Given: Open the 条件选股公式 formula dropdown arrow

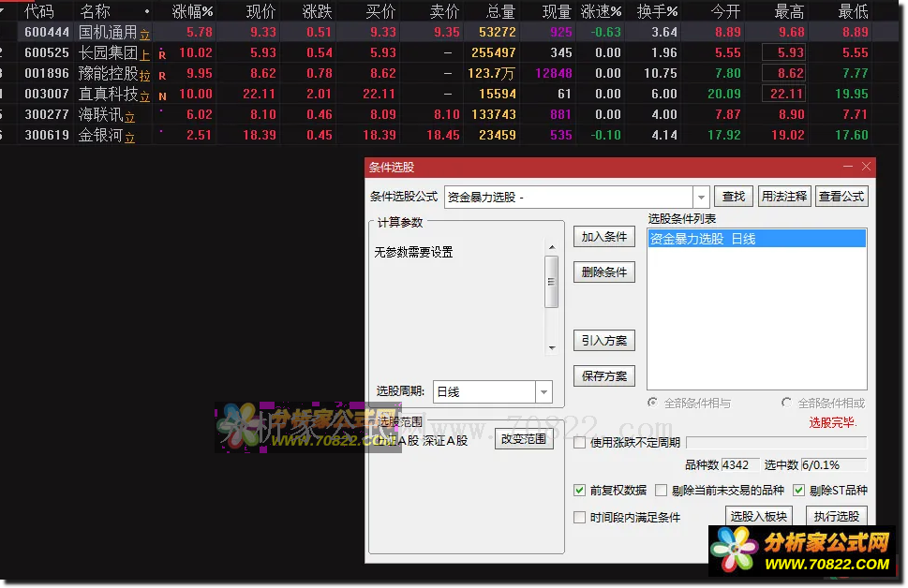Looking at the screenshot, I should point(701,198).
